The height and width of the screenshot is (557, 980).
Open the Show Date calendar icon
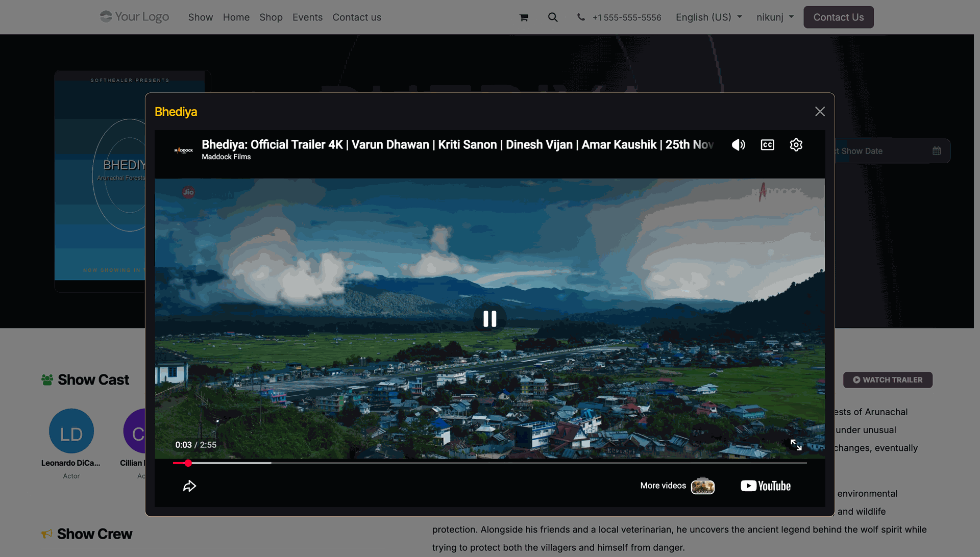(x=937, y=151)
